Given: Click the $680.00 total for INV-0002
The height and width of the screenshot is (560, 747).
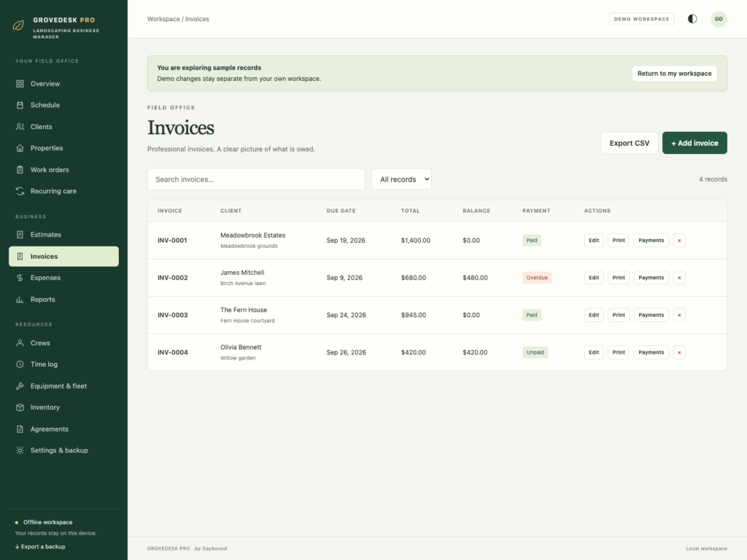Looking at the screenshot, I should click(x=414, y=278).
